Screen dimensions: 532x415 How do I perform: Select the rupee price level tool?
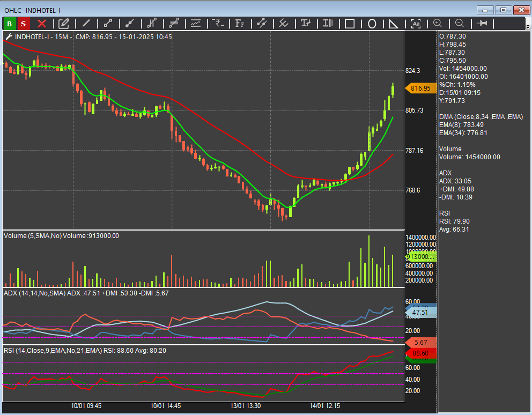point(218,23)
